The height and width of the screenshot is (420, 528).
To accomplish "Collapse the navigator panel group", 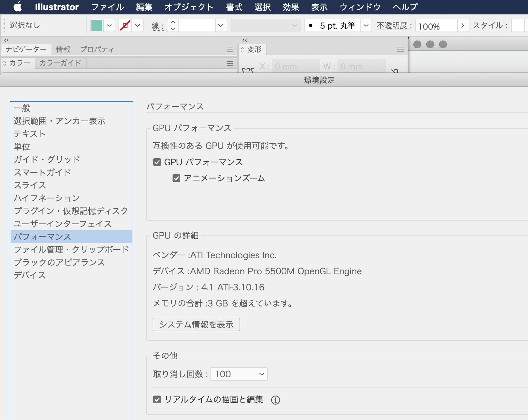I will point(6,40).
